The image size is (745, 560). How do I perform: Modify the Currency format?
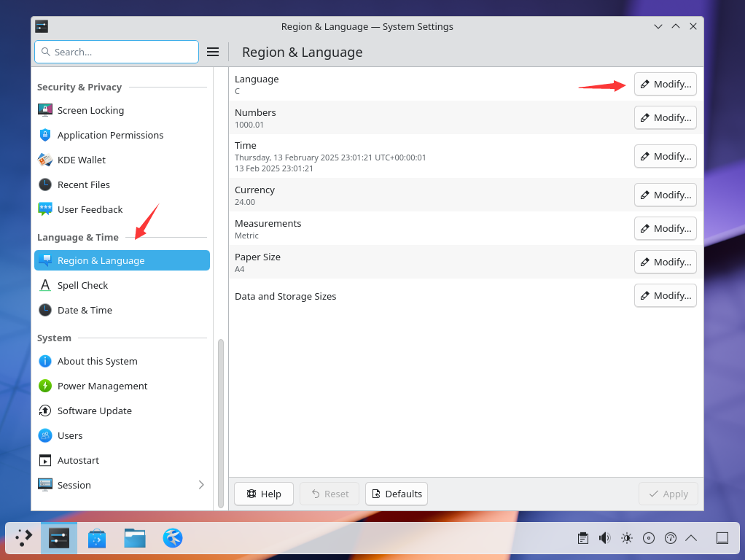pos(665,195)
